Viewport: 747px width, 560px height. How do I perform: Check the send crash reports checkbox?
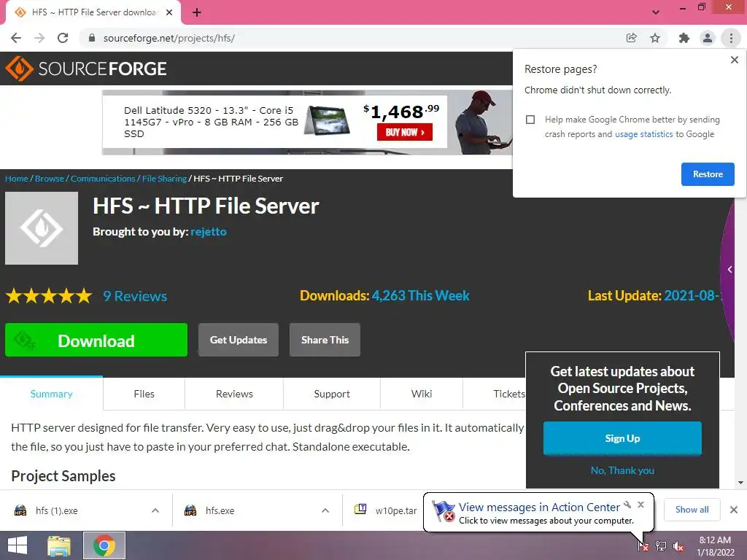pyautogui.click(x=530, y=120)
